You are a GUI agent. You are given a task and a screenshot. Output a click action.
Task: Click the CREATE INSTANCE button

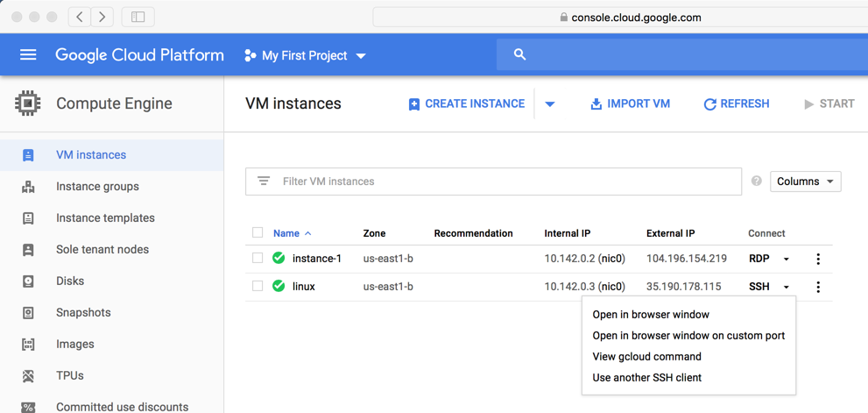[x=466, y=103]
